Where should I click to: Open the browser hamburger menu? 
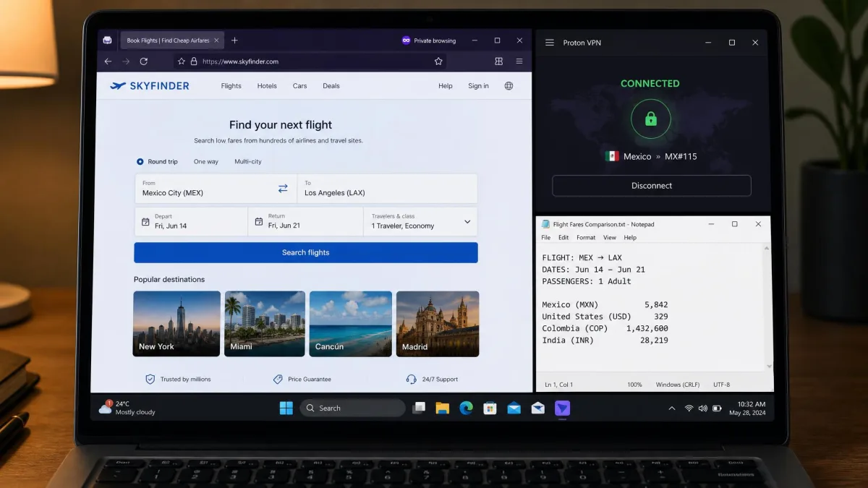click(x=520, y=61)
